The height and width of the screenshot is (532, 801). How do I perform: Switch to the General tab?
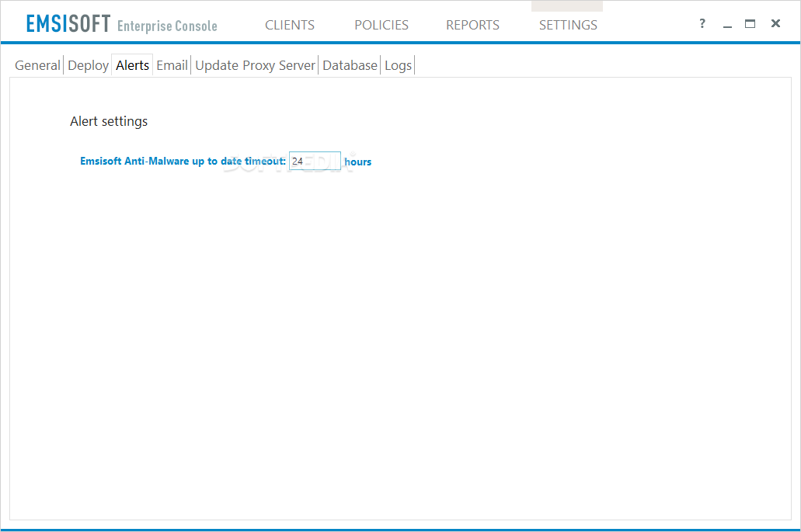37,65
